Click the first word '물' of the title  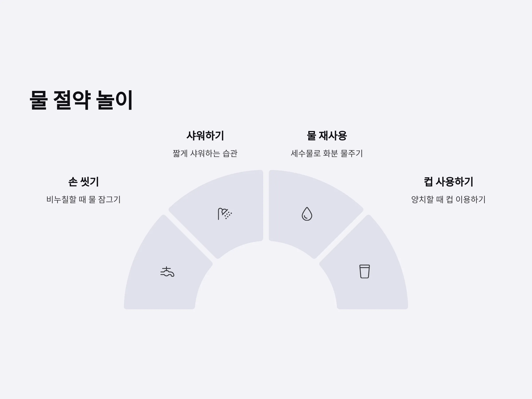pyautogui.click(x=39, y=100)
